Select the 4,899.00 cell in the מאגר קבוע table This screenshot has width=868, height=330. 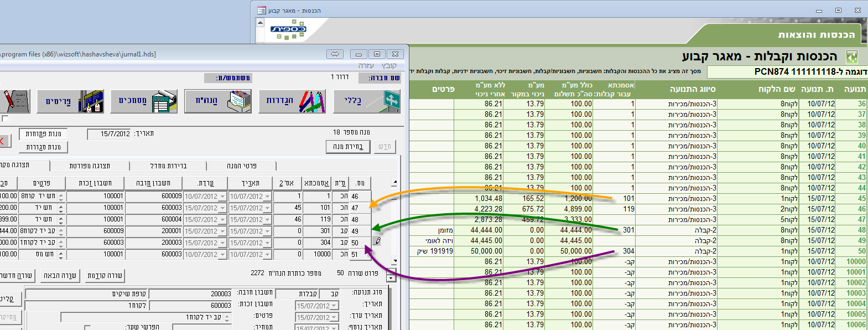tap(569, 209)
